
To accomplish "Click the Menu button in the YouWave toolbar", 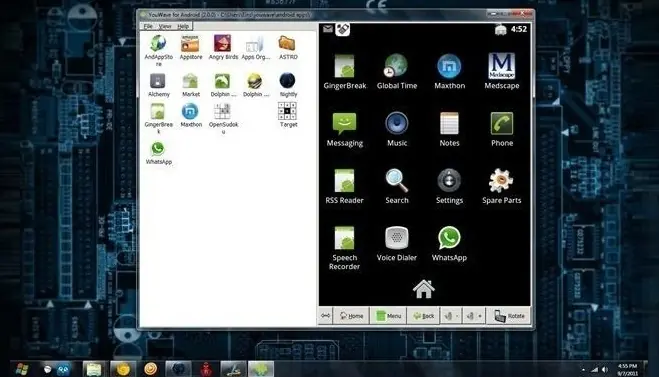I will coord(388,316).
